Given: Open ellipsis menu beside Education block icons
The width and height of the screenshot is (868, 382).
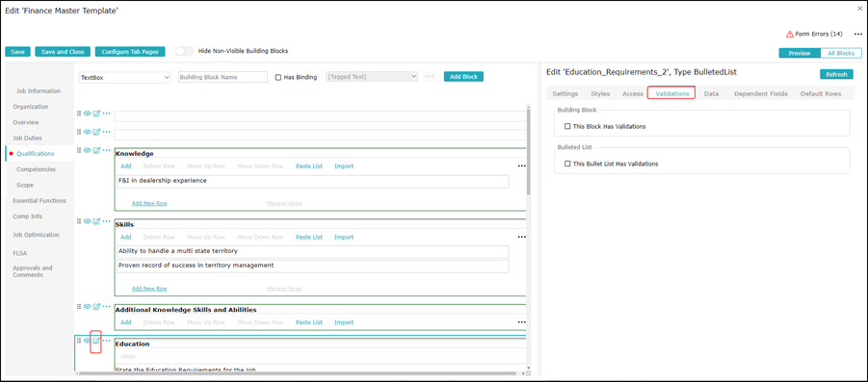Looking at the screenshot, I should pyautogui.click(x=107, y=341).
